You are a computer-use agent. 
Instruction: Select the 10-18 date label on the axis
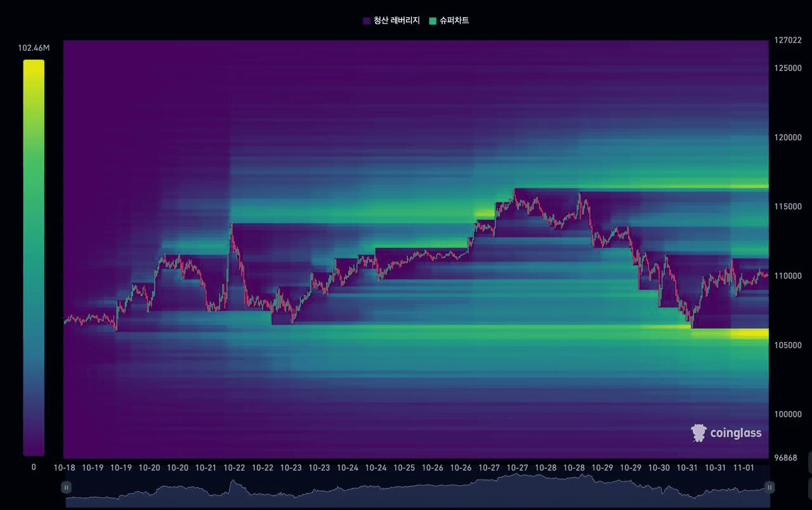(x=63, y=468)
